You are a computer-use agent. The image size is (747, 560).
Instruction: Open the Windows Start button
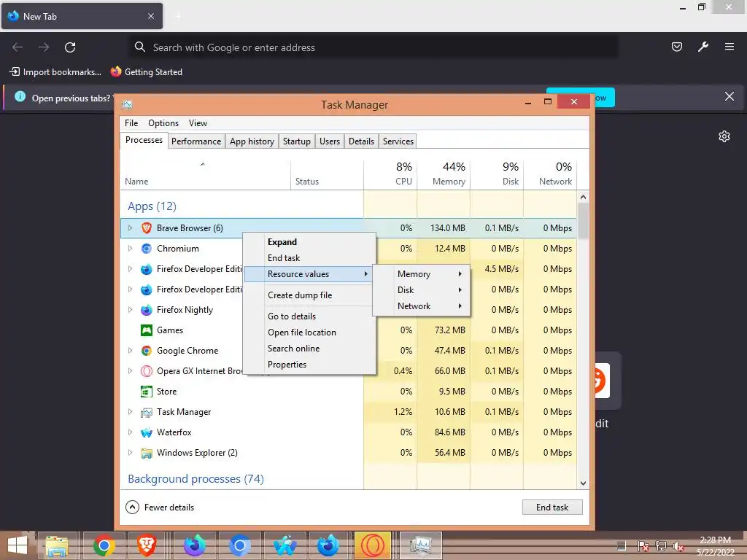tap(18, 545)
